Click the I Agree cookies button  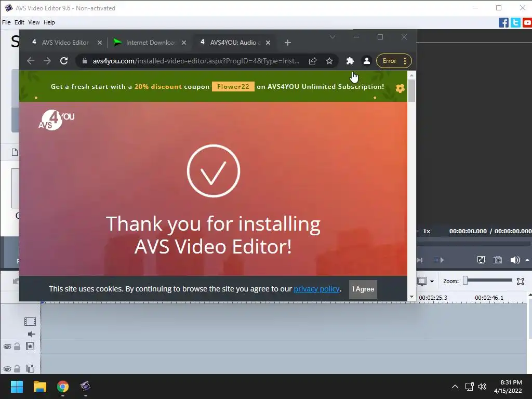coord(363,289)
